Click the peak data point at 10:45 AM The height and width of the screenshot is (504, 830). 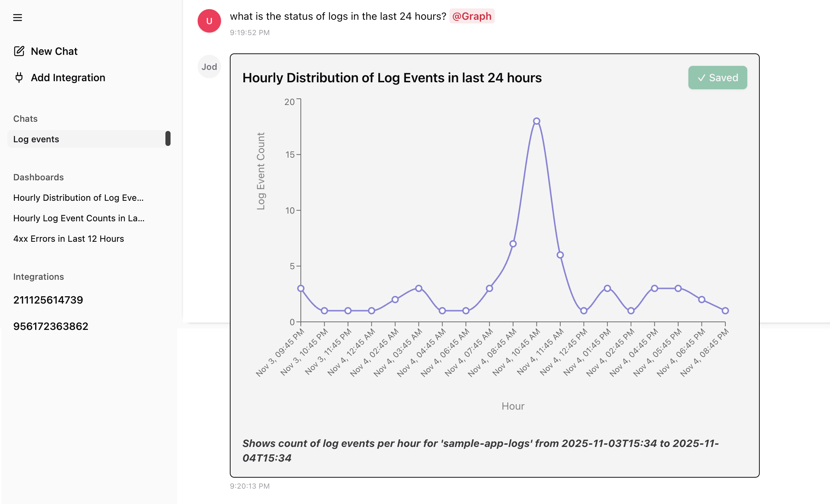[536, 121]
